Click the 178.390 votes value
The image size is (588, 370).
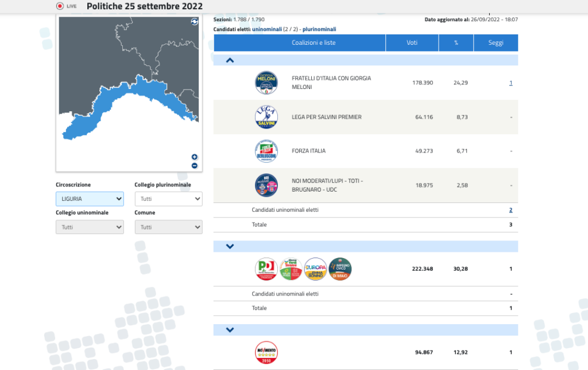[x=423, y=83]
